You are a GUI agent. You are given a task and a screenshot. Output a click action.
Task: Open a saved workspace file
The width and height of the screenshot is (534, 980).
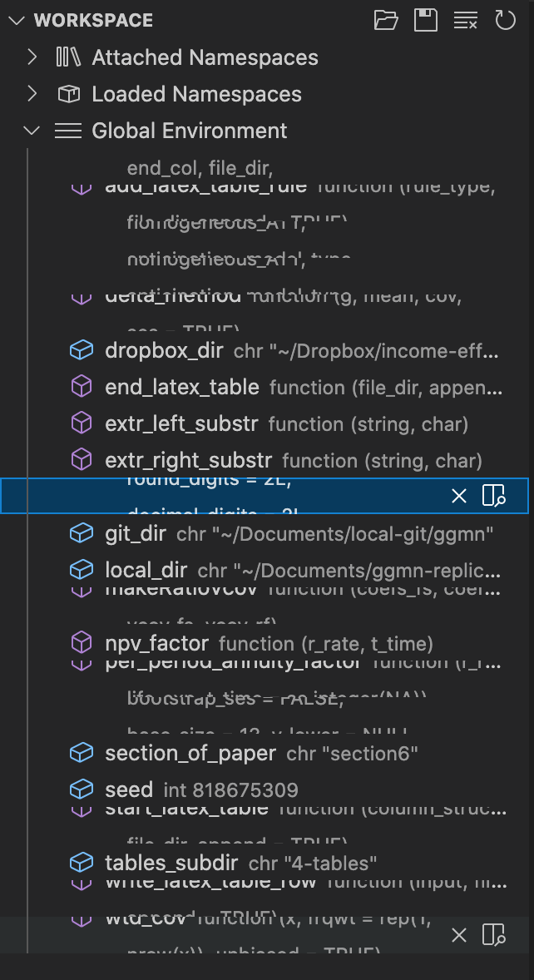pyautogui.click(x=385, y=20)
